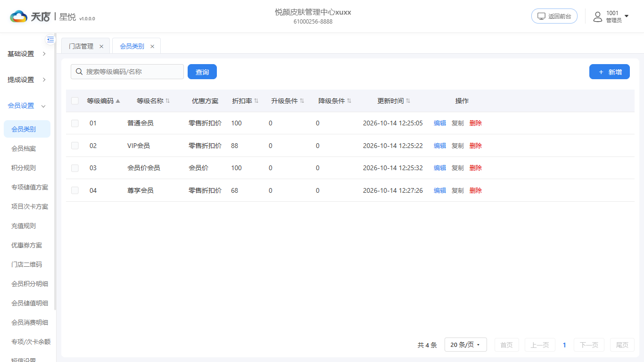Click the user avatar icon
Viewport: 644px width, 362px height.
[x=598, y=17]
